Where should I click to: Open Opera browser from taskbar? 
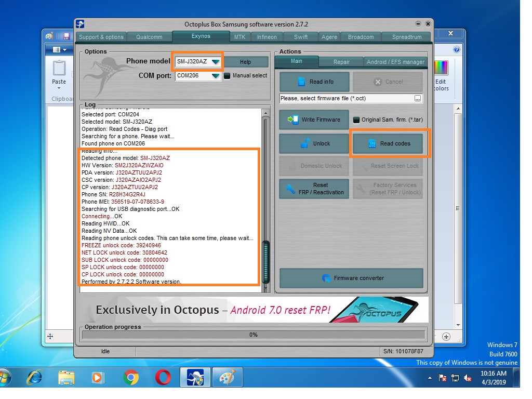163,378
